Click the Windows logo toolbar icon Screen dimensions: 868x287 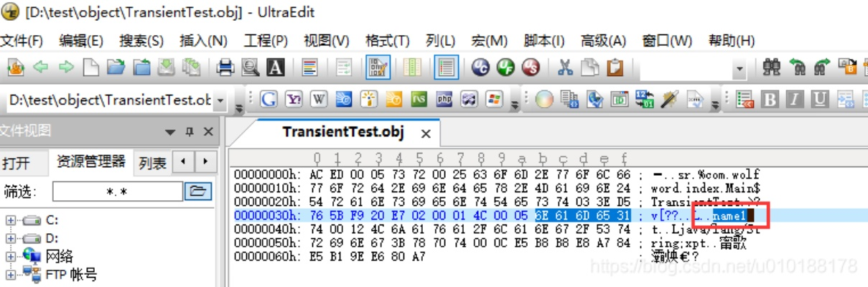494,99
